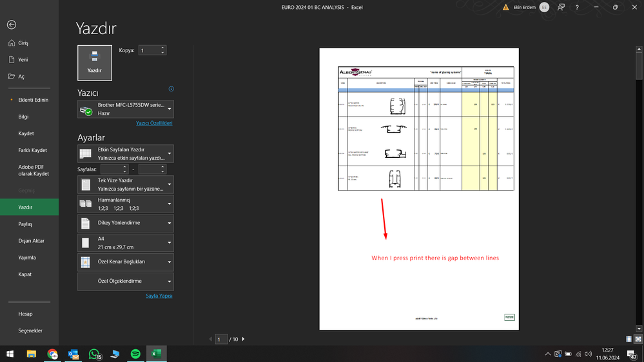
Task: Increase the Sayfalar start page value
Action: tap(125, 167)
